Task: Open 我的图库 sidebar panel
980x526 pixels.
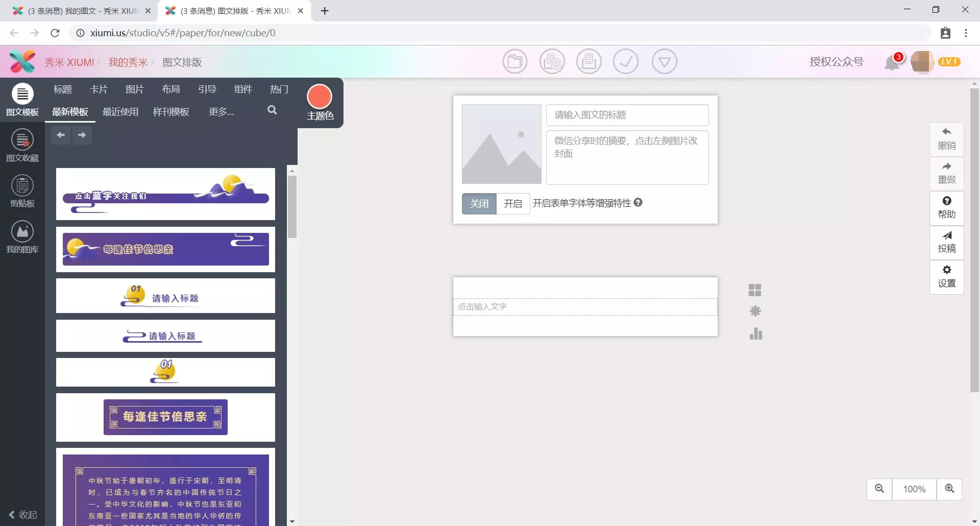Action: [22, 237]
